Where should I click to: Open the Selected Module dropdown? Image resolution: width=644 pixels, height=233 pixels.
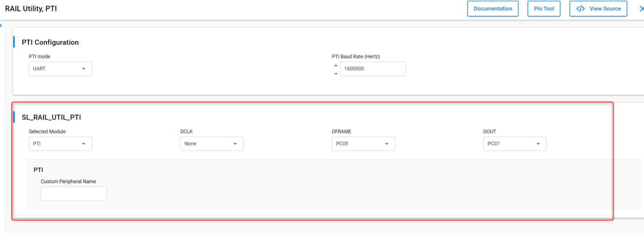pos(60,144)
